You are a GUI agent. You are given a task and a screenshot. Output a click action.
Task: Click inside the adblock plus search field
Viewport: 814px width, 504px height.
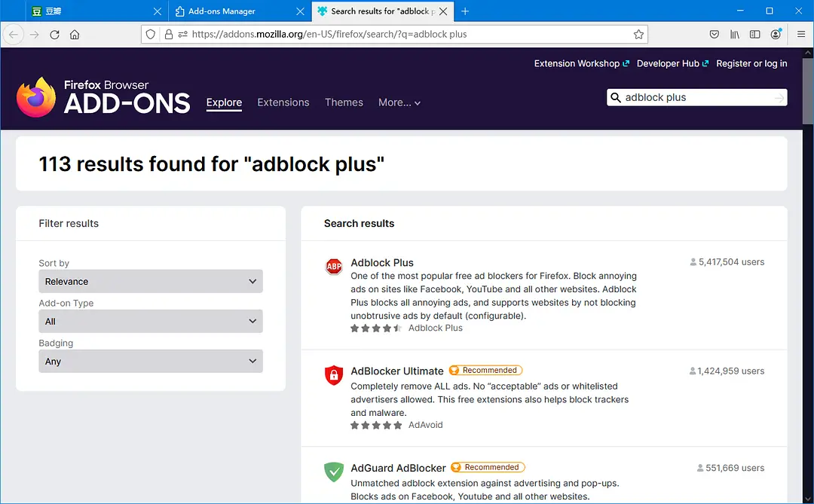(693, 98)
